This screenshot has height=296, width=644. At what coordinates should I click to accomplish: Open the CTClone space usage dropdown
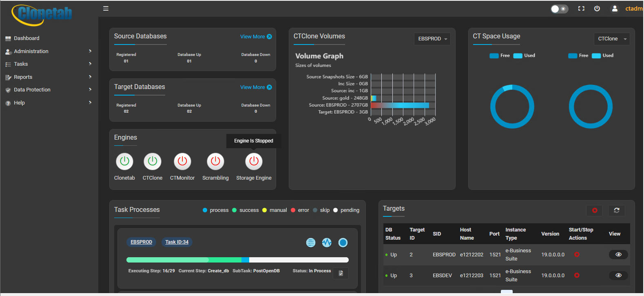click(x=611, y=39)
